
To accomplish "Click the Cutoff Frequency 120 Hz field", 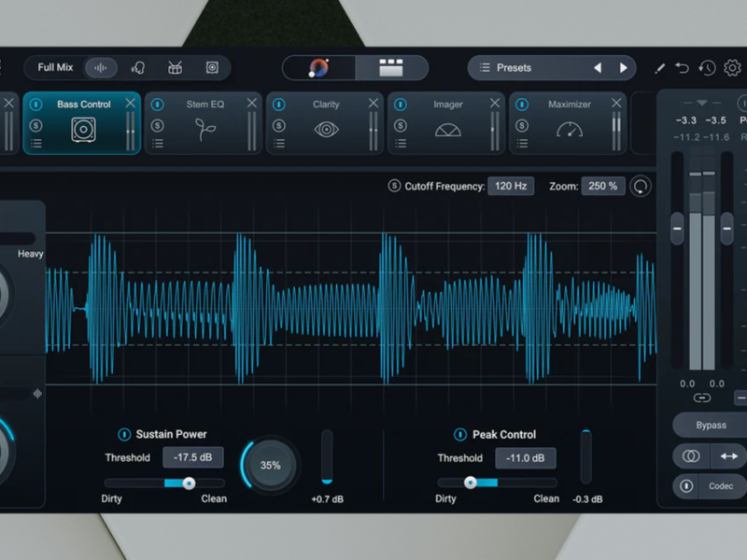I will (x=511, y=186).
